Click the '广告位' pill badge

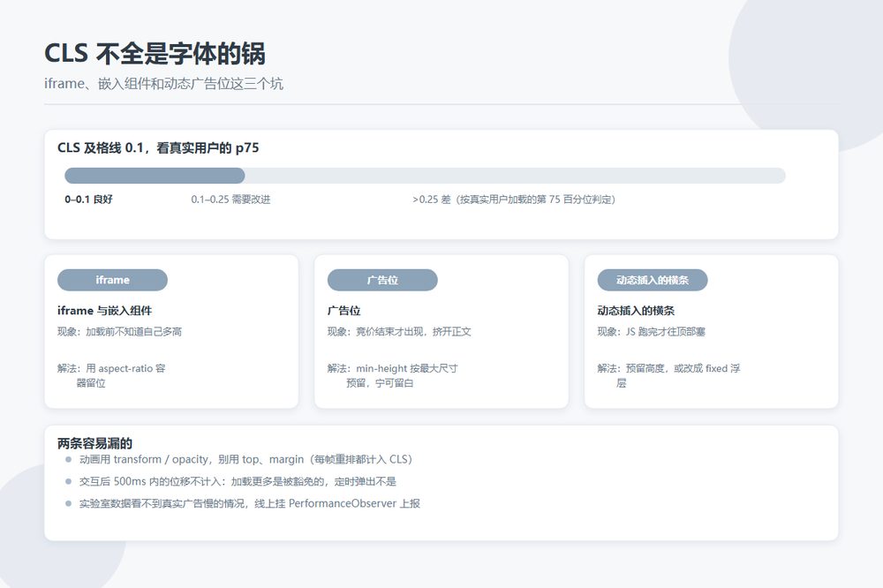[x=382, y=280]
